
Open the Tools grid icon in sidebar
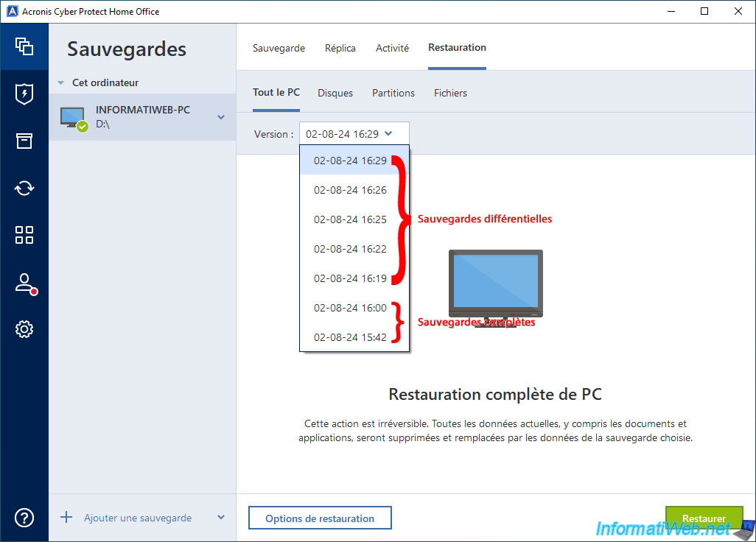pos(24,235)
